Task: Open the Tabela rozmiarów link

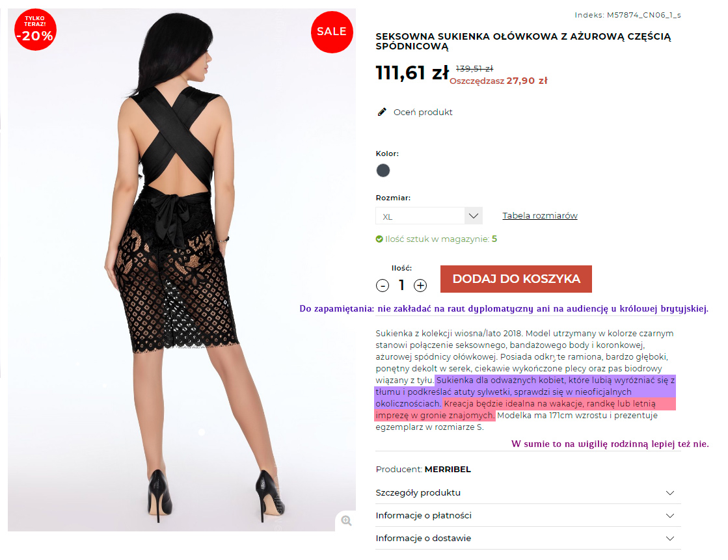Action: click(x=540, y=215)
